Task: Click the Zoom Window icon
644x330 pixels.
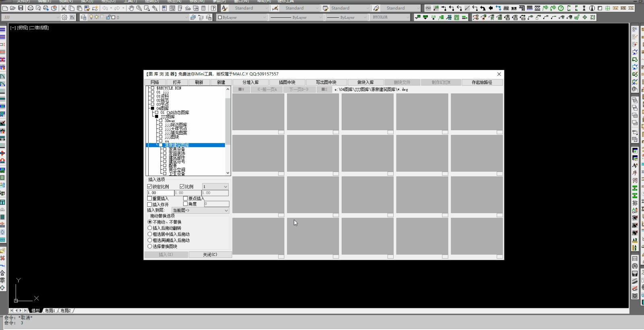Action: point(147,8)
